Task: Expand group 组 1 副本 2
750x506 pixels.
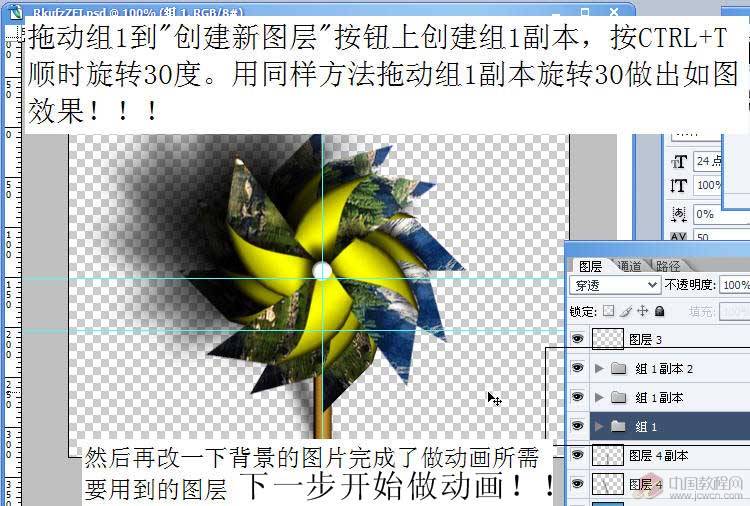Action: 598,368
